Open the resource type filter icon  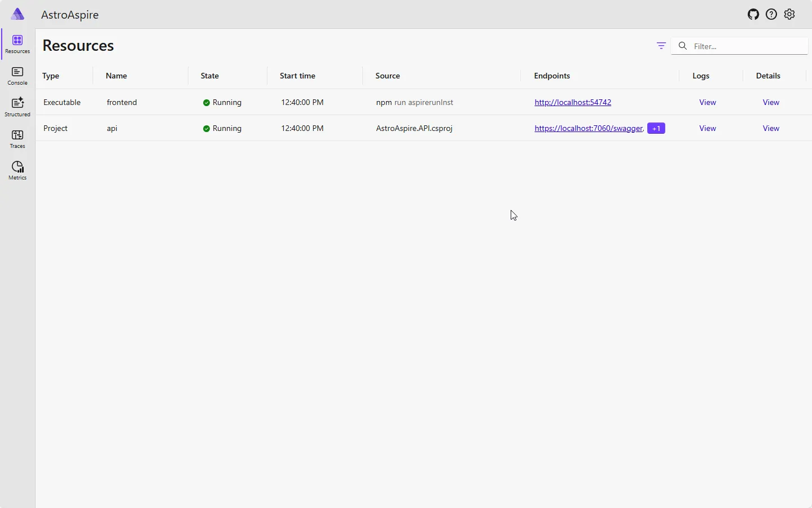661,46
